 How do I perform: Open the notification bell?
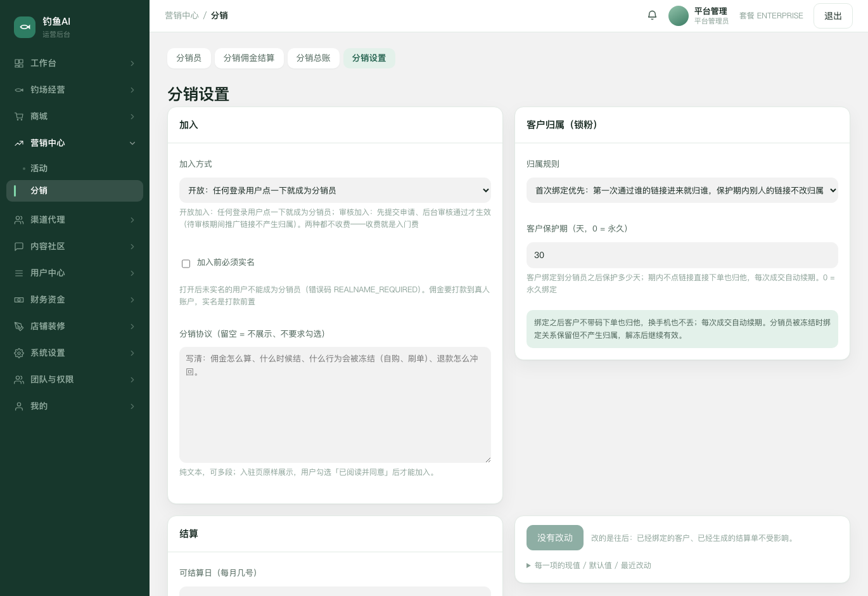point(652,15)
